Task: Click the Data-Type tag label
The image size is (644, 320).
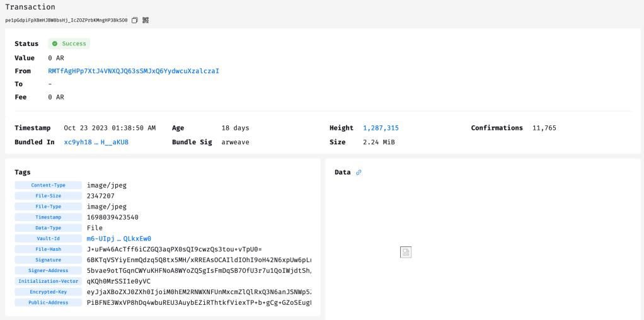Action: 49,228
